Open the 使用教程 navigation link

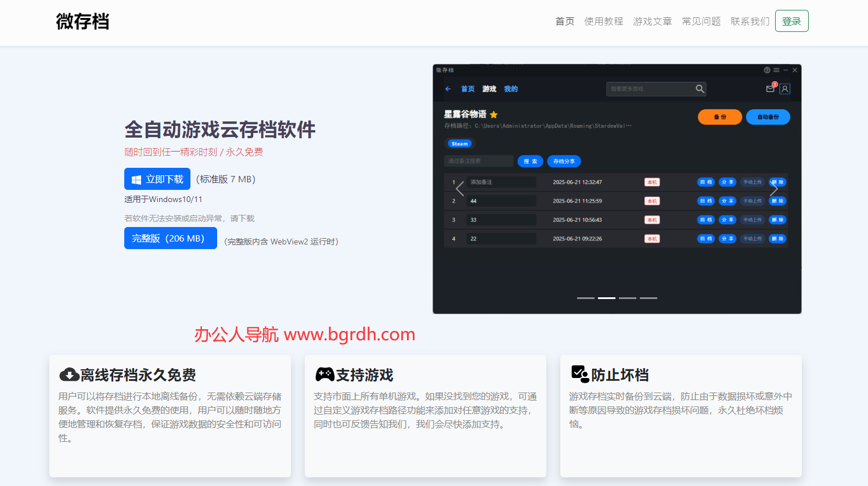click(604, 21)
